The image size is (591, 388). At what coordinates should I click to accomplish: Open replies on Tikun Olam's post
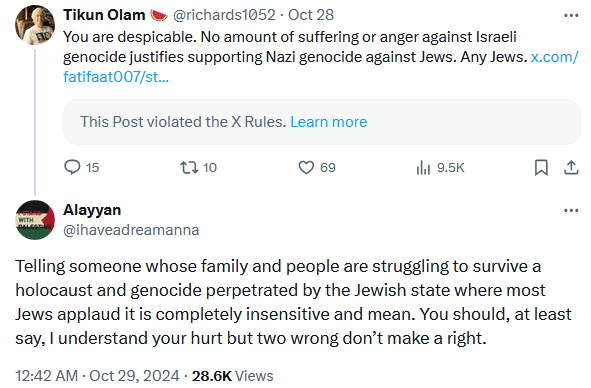point(81,167)
